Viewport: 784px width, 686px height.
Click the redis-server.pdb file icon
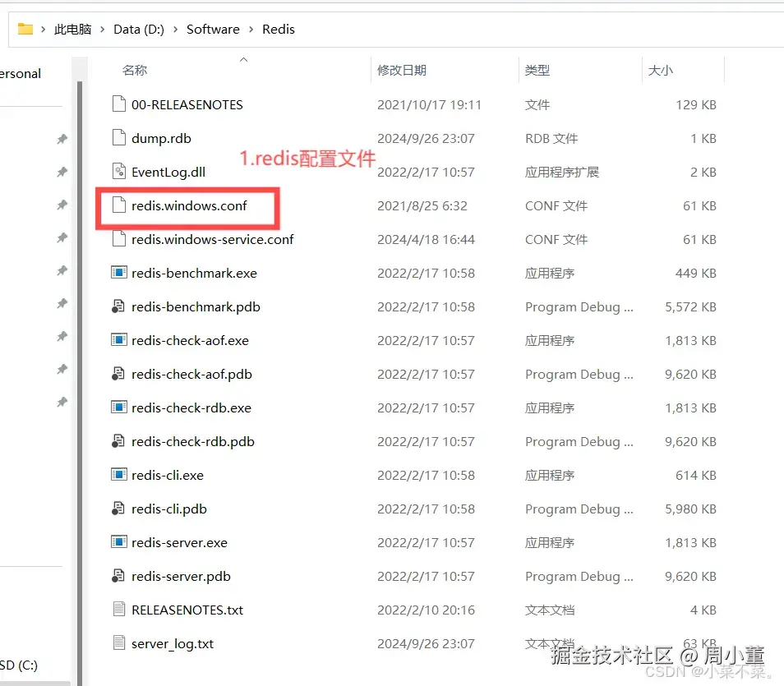(118, 576)
